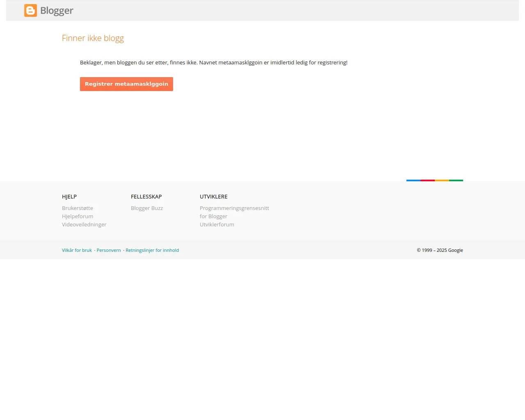
Task: Open Vilkår for bruk terms page
Action: point(77,250)
